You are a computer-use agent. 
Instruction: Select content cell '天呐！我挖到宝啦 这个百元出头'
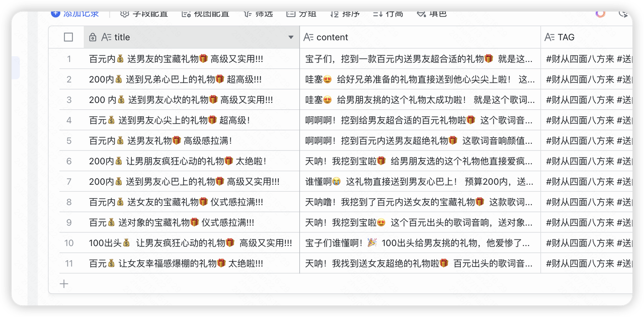tap(420, 222)
